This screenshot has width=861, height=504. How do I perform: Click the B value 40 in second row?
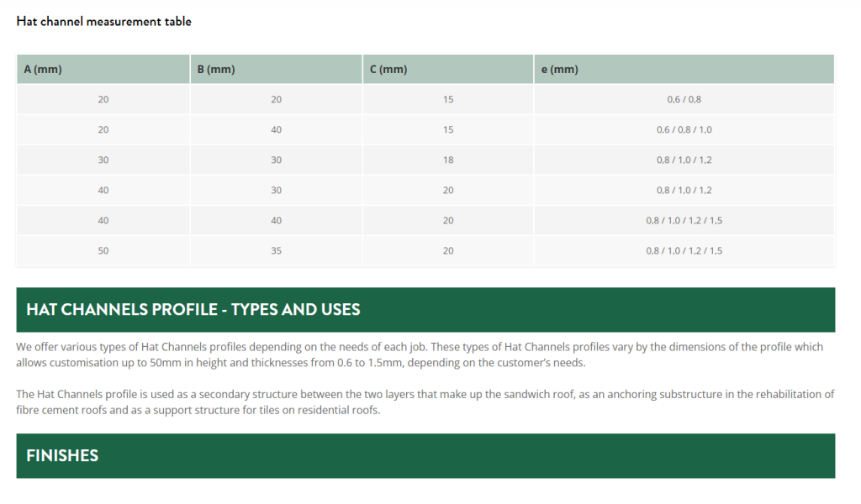click(x=277, y=129)
